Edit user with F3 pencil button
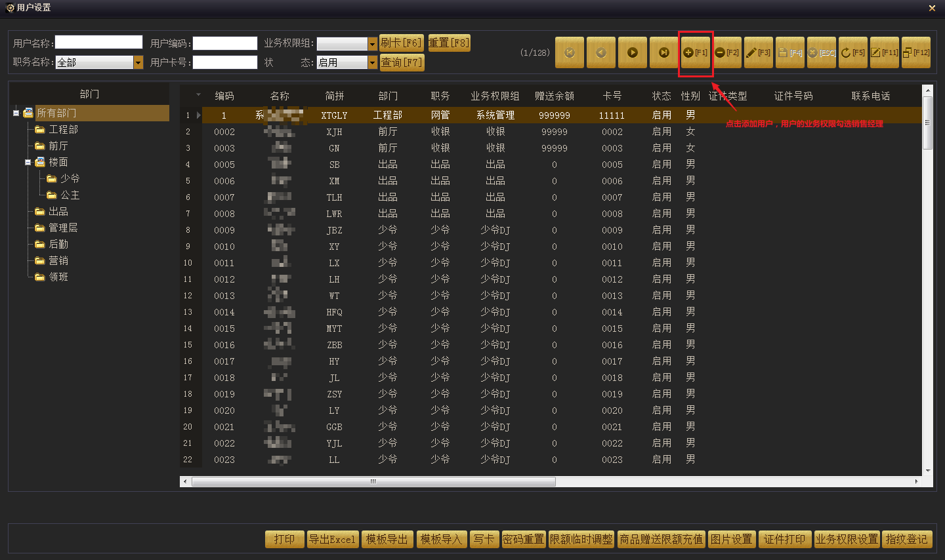Viewport: 945px width, 560px height. click(x=759, y=52)
